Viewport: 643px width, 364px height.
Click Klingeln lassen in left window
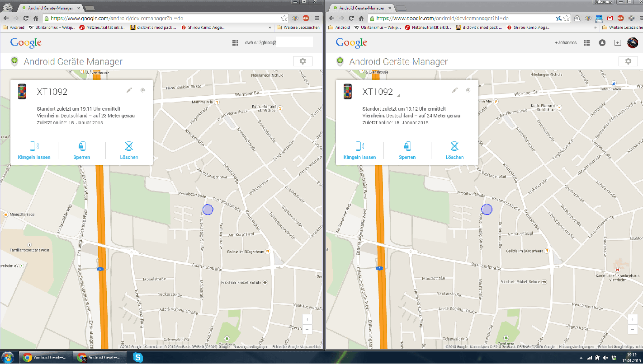pyautogui.click(x=34, y=151)
